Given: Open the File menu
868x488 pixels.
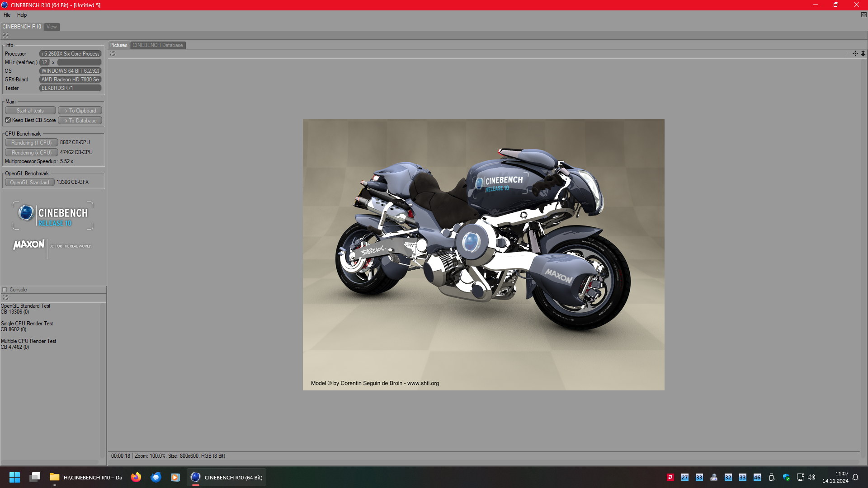Looking at the screenshot, I should click(x=7, y=15).
